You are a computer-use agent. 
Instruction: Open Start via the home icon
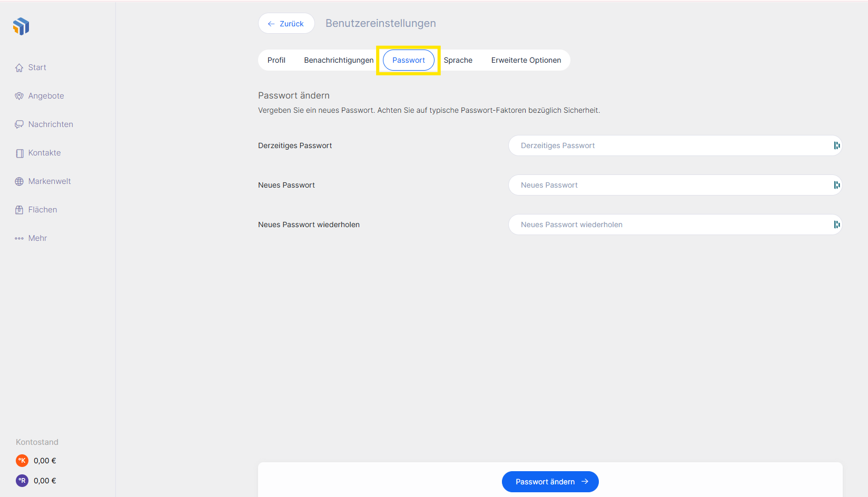point(19,68)
